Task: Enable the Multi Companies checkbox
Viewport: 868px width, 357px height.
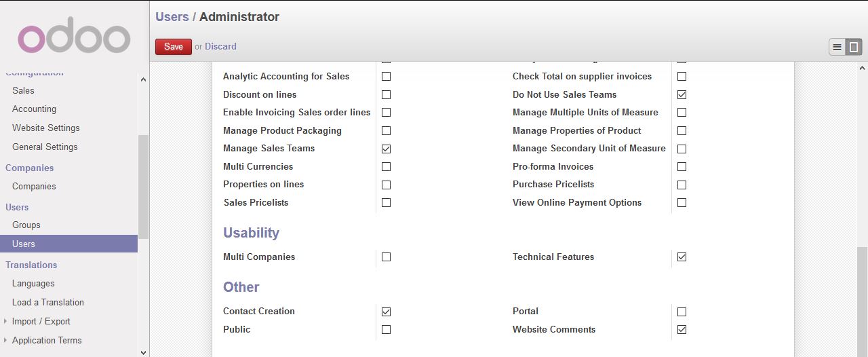Action: pos(386,257)
